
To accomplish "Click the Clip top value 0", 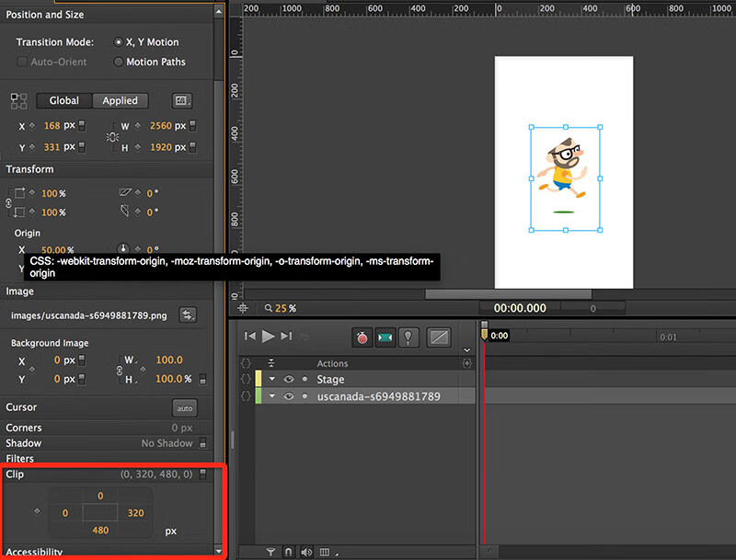I will [x=100, y=496].
